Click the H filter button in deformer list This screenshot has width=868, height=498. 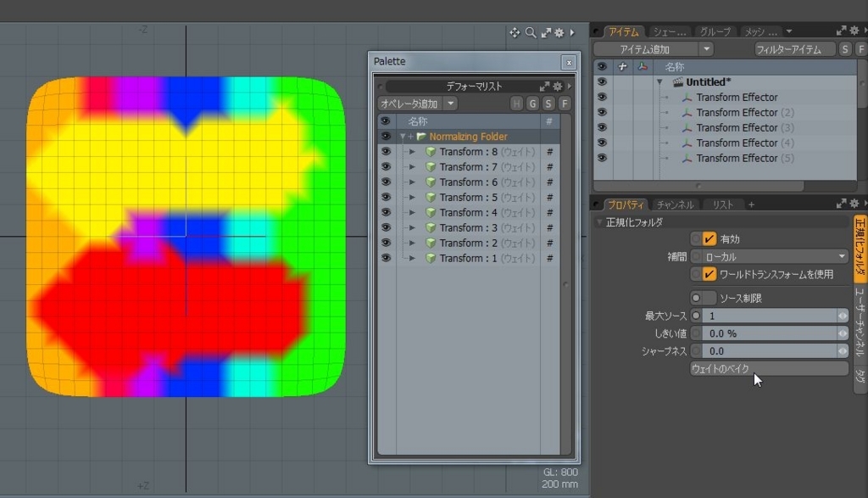click(516, 104)
